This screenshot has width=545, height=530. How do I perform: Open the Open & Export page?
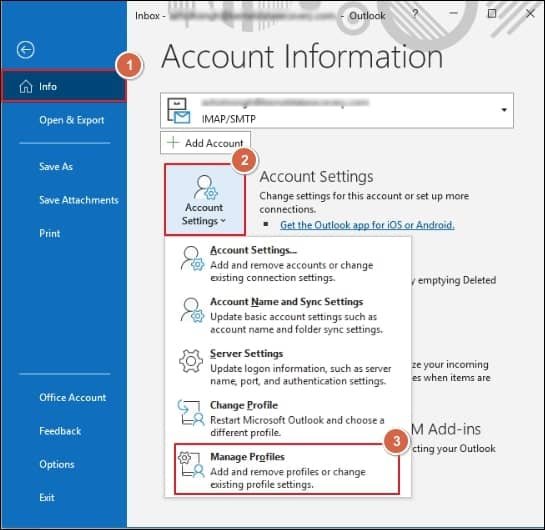(x=72, y=120)
